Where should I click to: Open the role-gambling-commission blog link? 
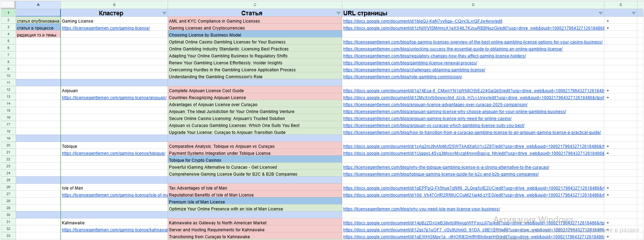(402, 77)
